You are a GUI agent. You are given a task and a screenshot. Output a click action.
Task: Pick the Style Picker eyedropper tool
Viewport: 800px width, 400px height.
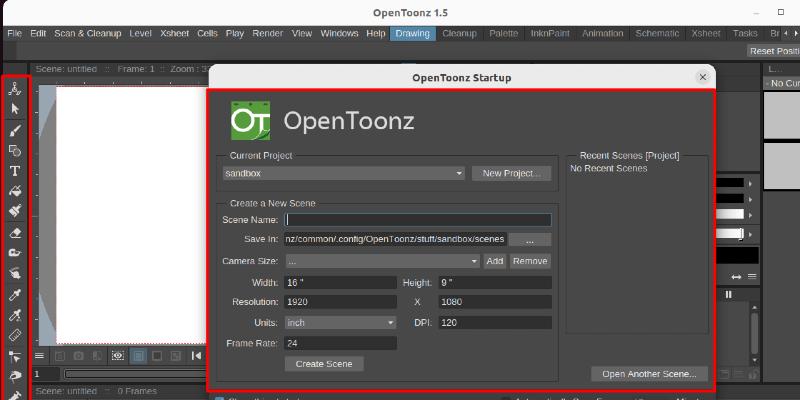point(15,295)
